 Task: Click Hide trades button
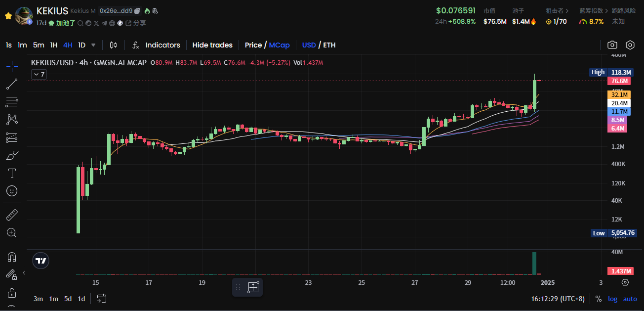pos(212,45)
